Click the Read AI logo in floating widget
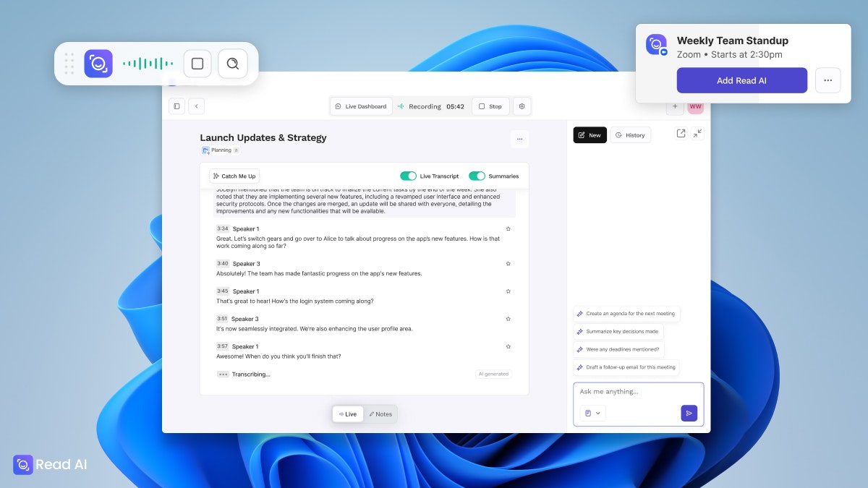The width and height of the screenshot is (868, 488). click(98, 64)
